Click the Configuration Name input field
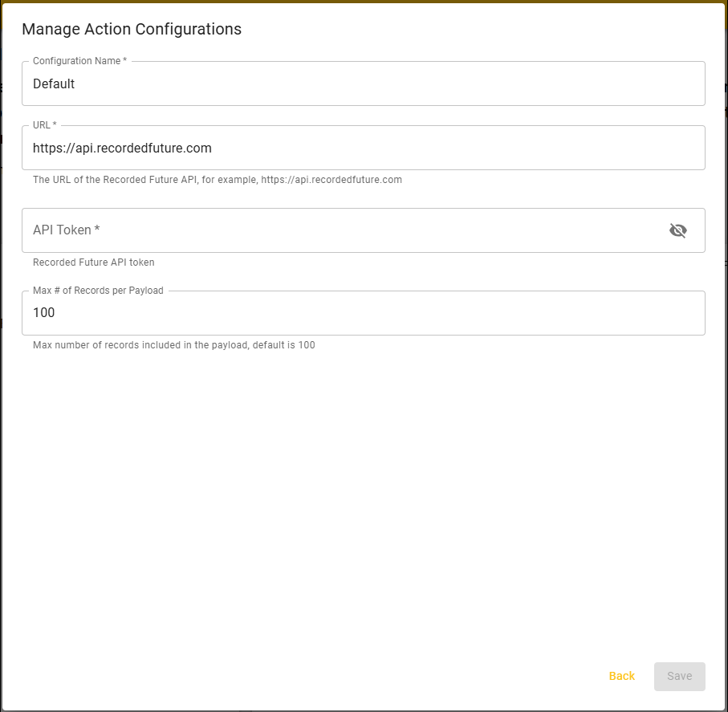 pyautogui.click(x=364, y=83)
